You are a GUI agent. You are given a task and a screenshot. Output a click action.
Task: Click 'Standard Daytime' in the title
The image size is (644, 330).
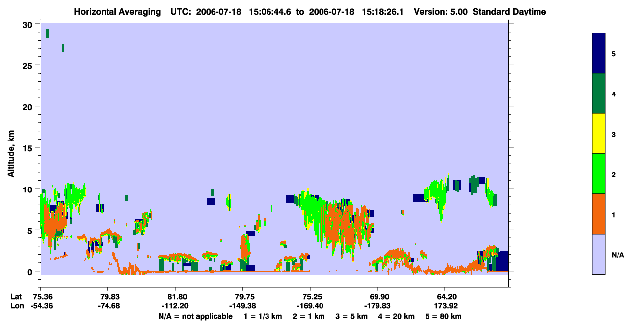509,12
